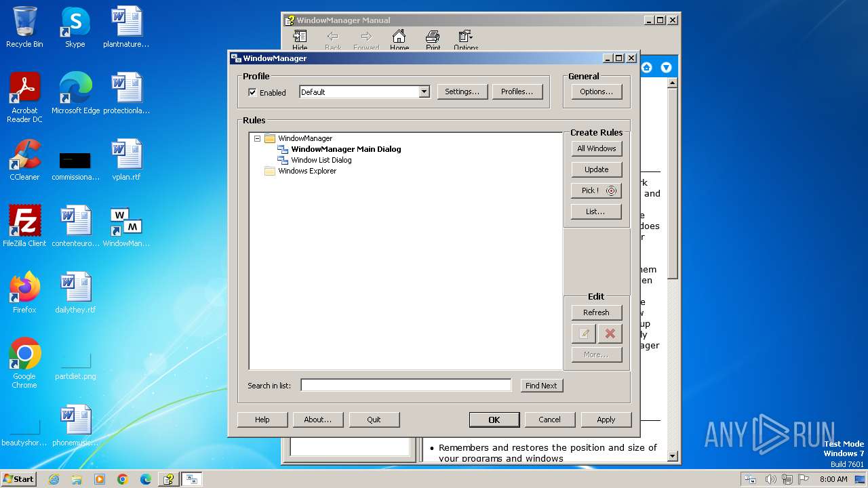
Task: Click the system clock showing 8:00 AM
Action: pos(833,479)
